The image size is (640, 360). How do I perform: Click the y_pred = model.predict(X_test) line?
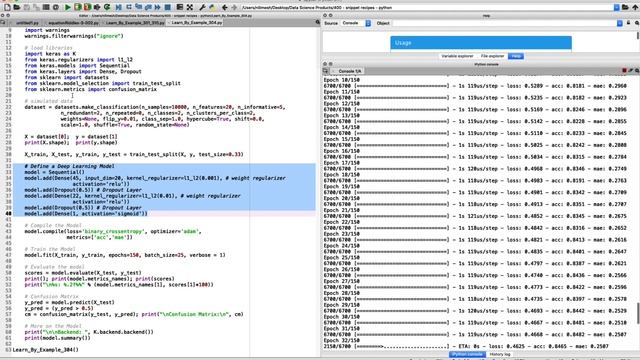click(x=69, y=302)
